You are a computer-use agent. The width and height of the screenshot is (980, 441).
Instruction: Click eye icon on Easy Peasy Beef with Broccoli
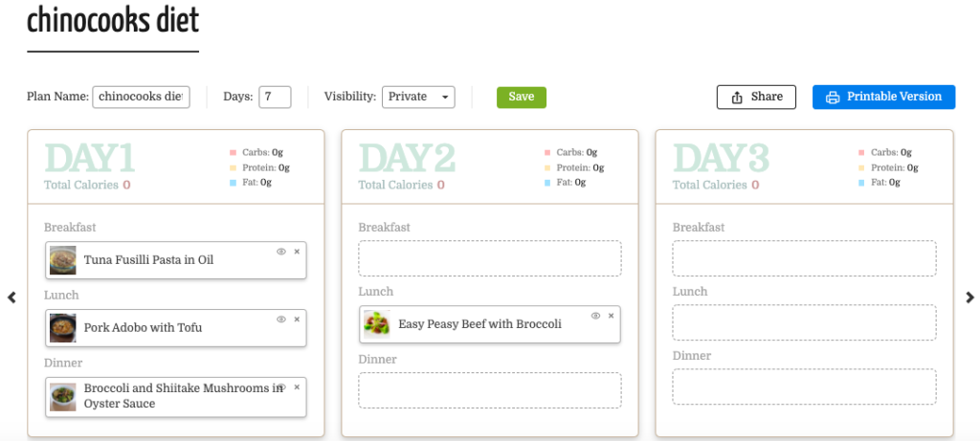[x=595, y=316]
